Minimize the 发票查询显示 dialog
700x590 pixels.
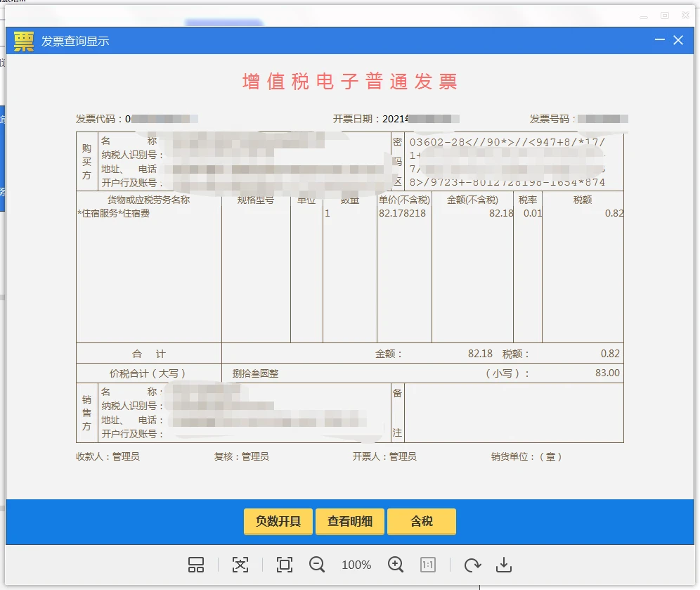[x=660, y=40]
